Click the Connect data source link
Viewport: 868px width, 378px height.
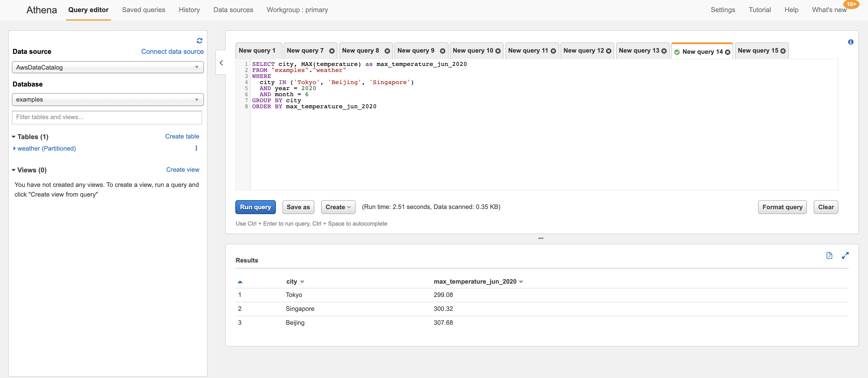(x=172, y=51)
